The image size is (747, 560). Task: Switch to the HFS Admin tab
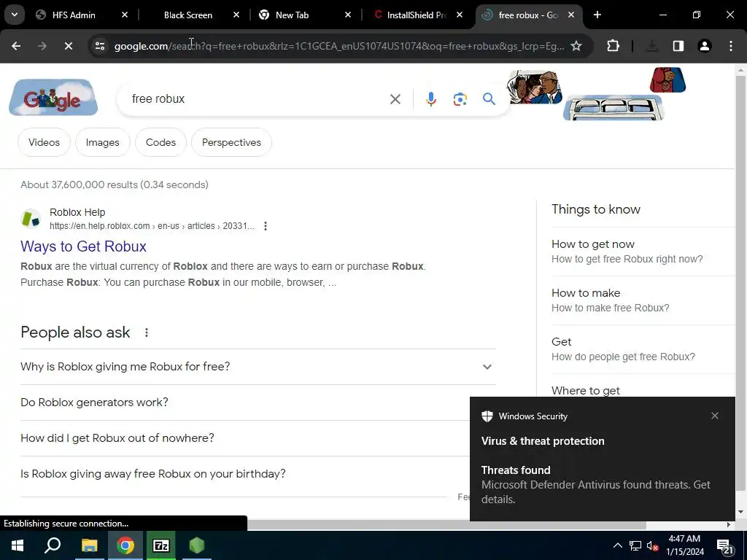click(74, 15)
